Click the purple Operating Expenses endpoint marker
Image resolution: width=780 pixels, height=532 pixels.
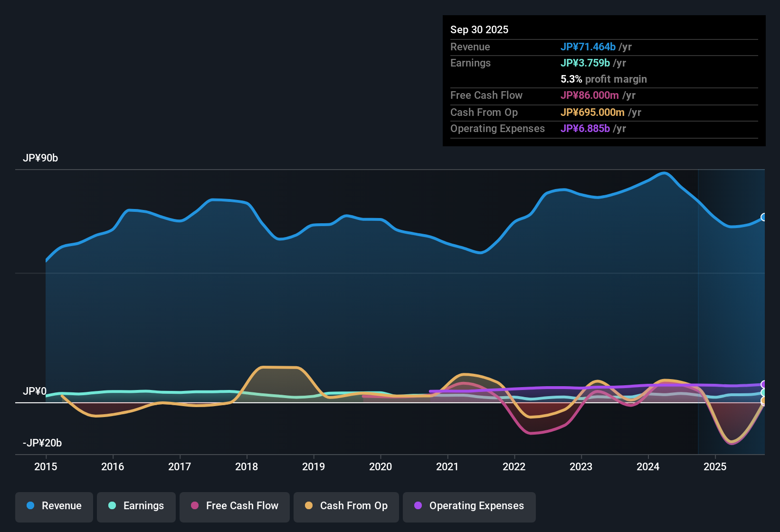pos(764,384)
